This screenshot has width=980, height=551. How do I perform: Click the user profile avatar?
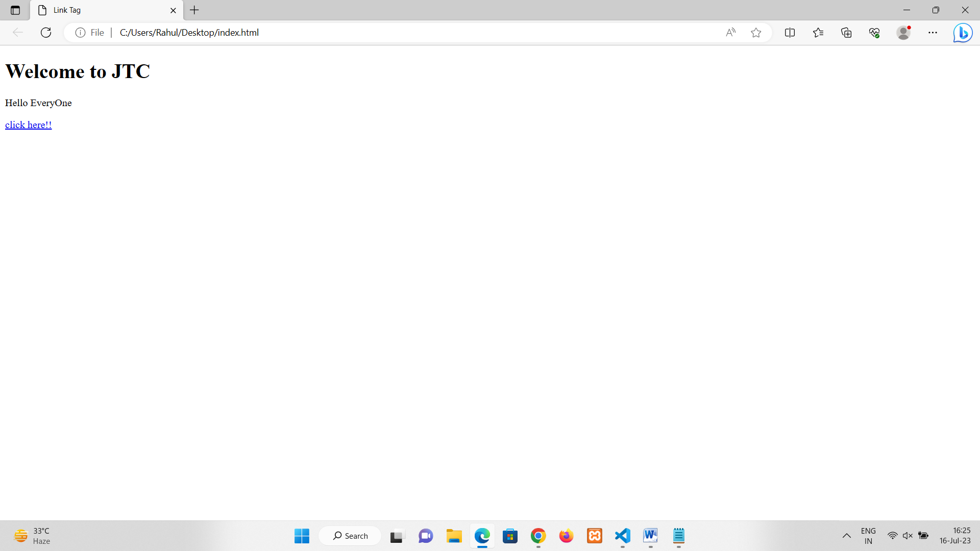click(x=903, y=33)
